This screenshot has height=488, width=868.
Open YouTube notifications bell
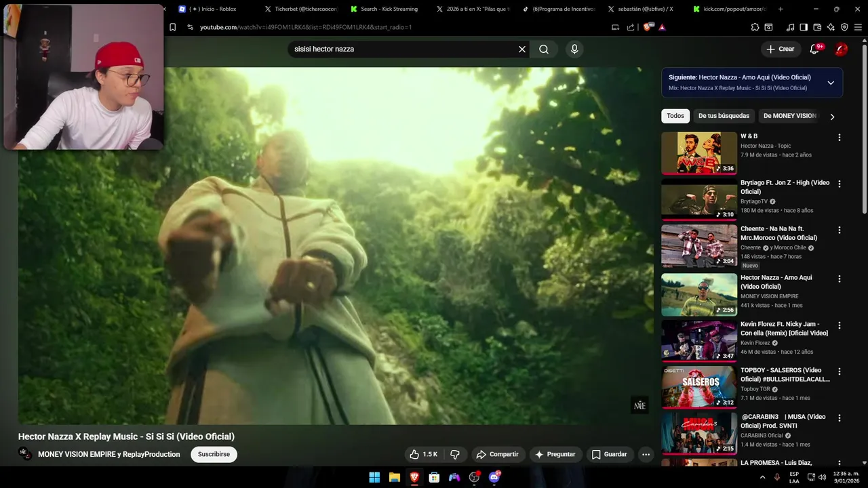tap(815, 49)
